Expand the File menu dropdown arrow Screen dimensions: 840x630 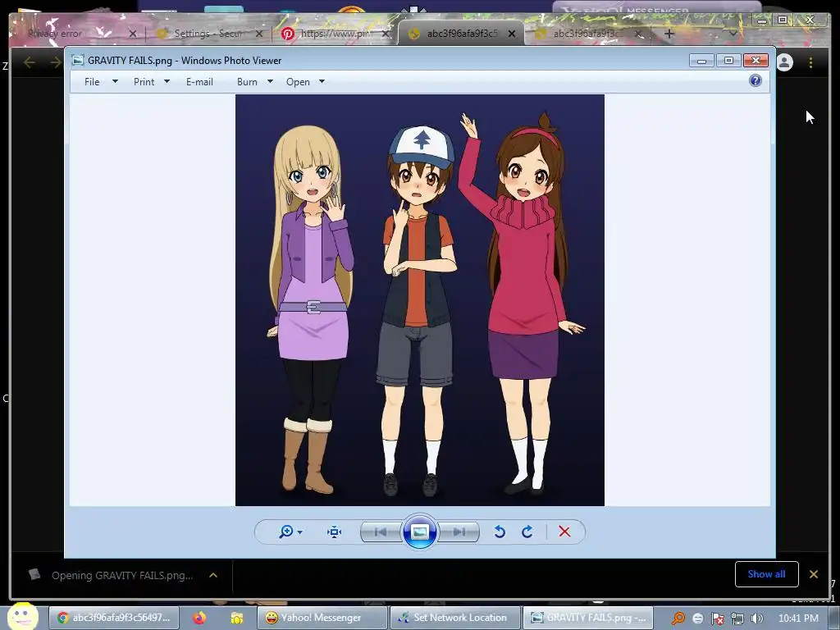(115, 81)
